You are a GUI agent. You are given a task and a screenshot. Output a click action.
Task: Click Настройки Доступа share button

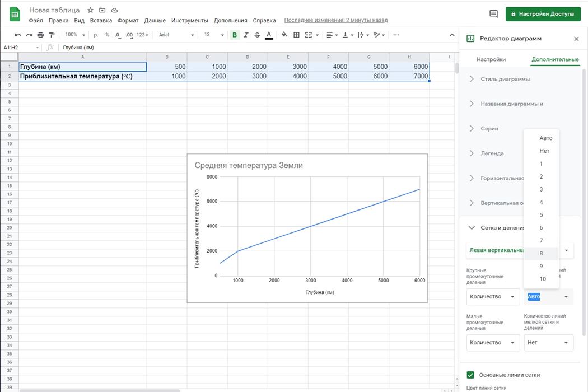(x=543, y=14)
